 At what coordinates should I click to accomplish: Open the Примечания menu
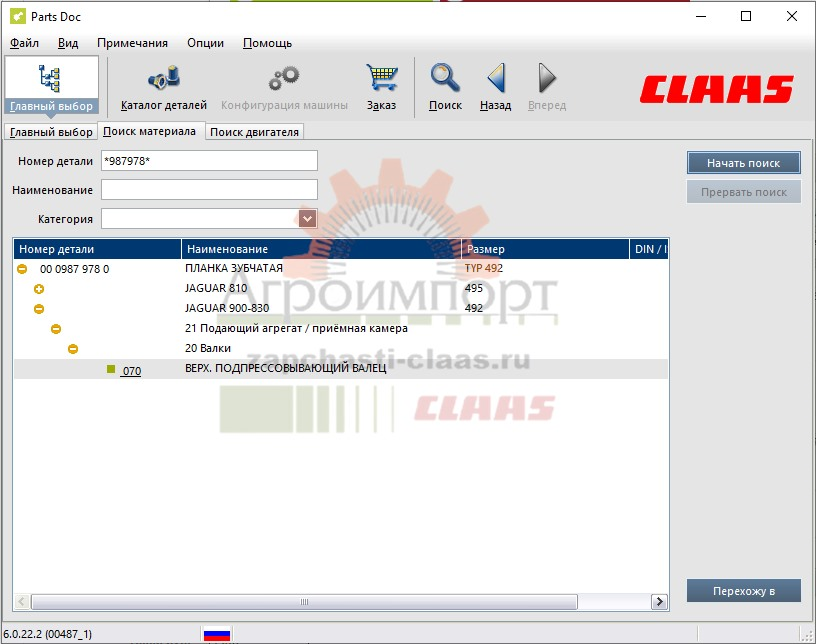(x=133, y=43)
